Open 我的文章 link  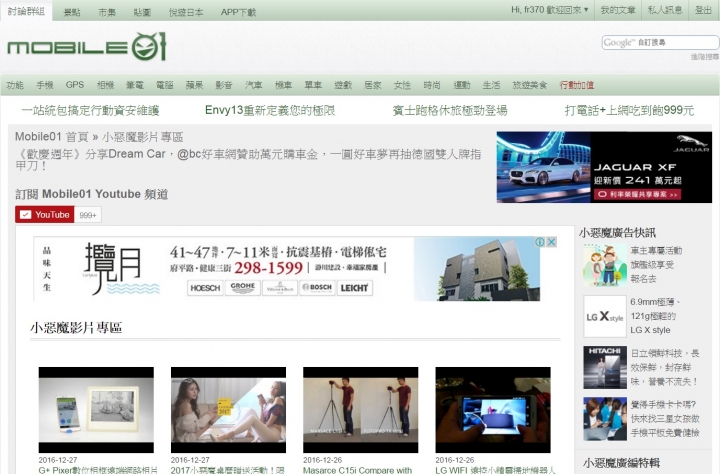tap(618, 10)
